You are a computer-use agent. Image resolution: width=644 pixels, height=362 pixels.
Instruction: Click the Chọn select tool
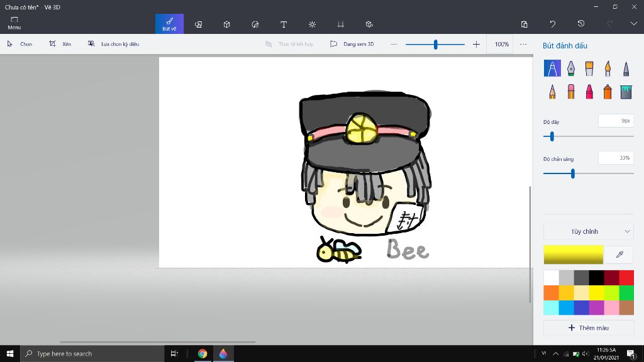tap(19, 44)
